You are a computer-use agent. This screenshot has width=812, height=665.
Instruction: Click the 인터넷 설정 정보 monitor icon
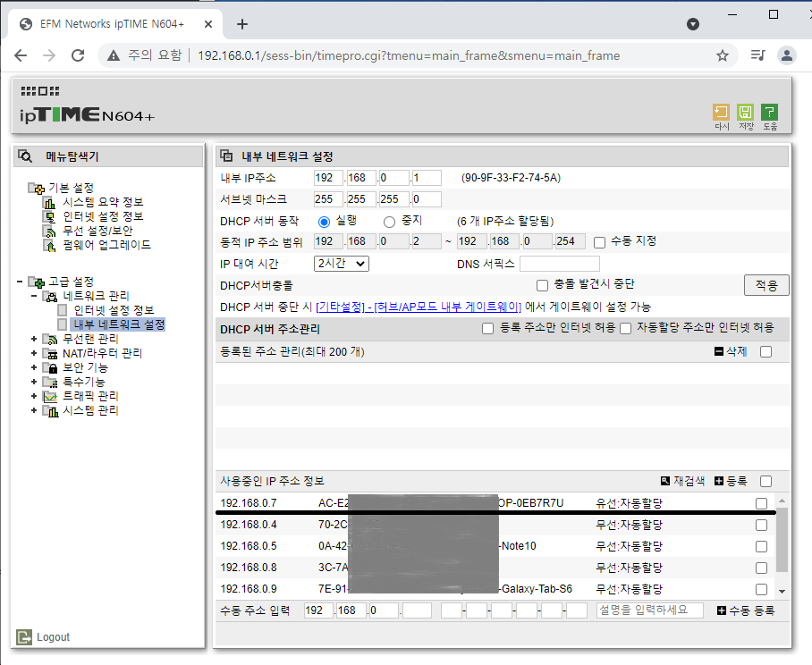[50, 217]
